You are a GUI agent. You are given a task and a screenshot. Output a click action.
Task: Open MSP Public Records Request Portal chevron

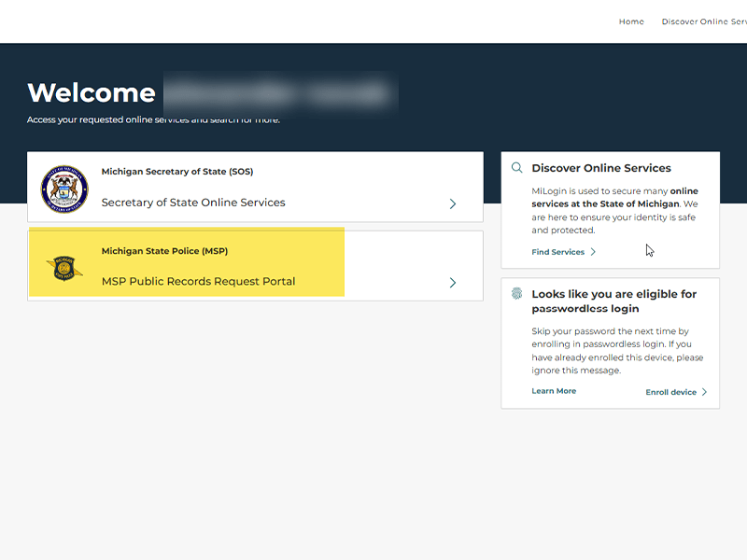coord(453,283)
